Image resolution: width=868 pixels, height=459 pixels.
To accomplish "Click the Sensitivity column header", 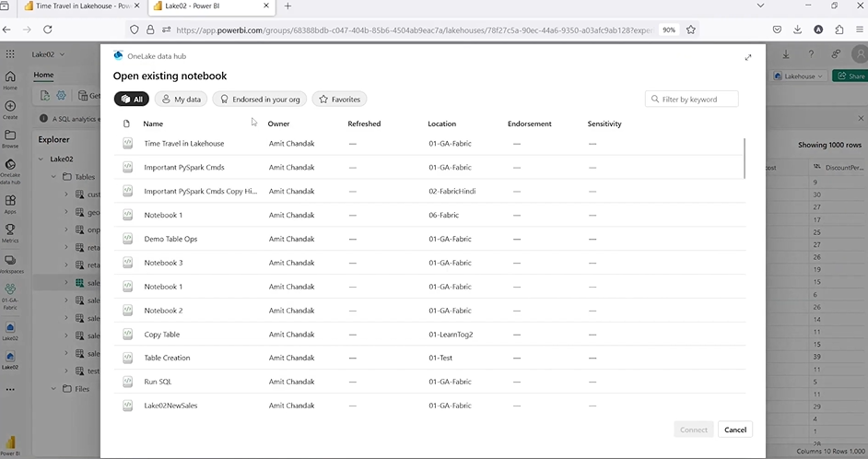I will [x=604, y=124].
